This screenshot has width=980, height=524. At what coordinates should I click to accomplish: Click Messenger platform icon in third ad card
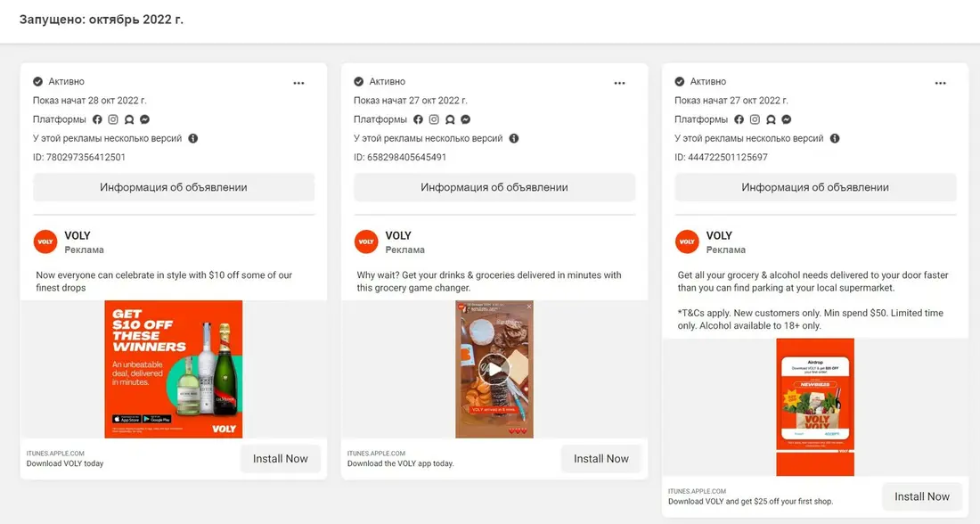coord(787,119)
